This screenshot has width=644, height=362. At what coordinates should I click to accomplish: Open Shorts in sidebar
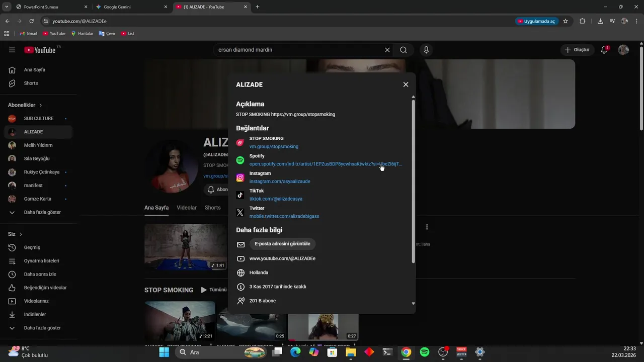(x=38, y=83)
